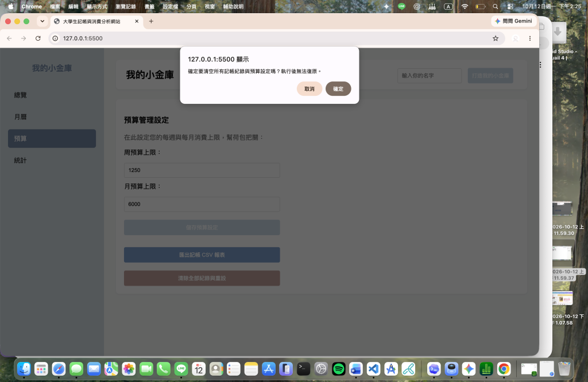Image resolution: width=588 pixels, height=382 pixels.
Task: Open Visual Studio Code from the dock
Action: click(x=373, y=369)
